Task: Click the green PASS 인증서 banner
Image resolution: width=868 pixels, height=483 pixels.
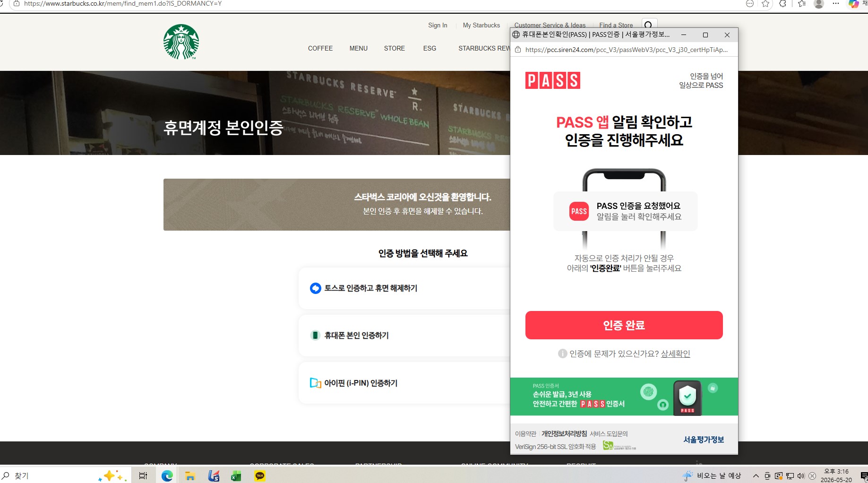Action: click(624, 397)
